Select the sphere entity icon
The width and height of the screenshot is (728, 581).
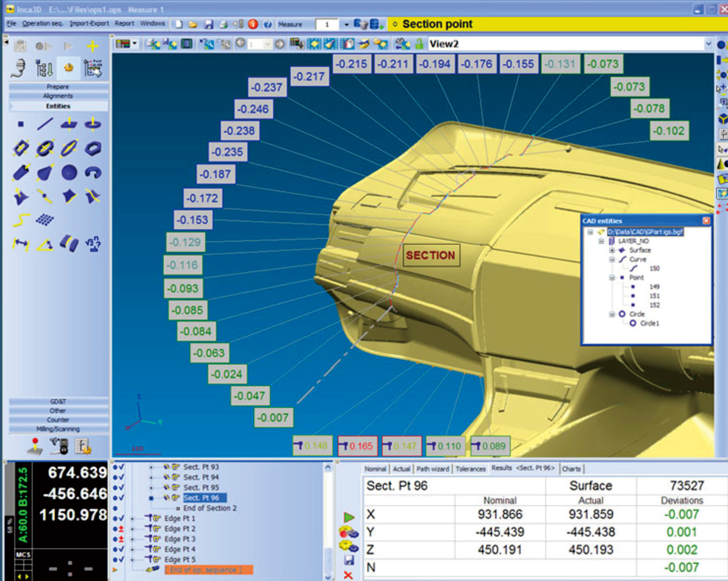(x=69, y=173)
